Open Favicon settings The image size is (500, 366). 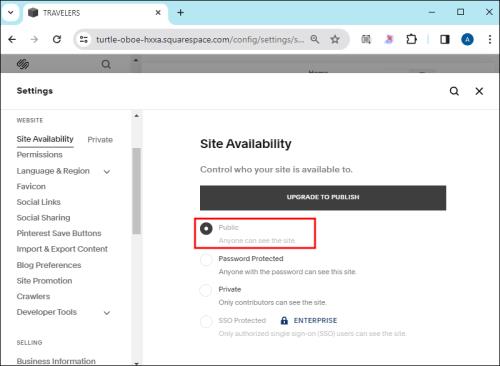31,186
